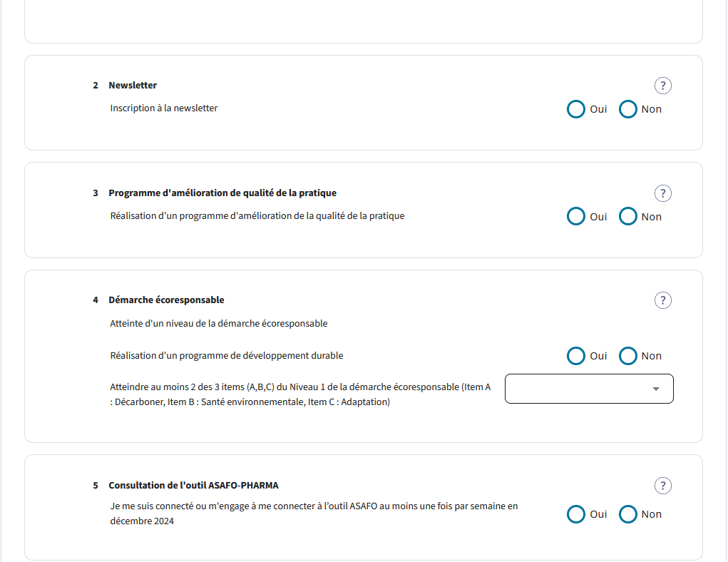
Task: Click the dropdown arrow in écoresponsable section
Action: coord(655,389)
